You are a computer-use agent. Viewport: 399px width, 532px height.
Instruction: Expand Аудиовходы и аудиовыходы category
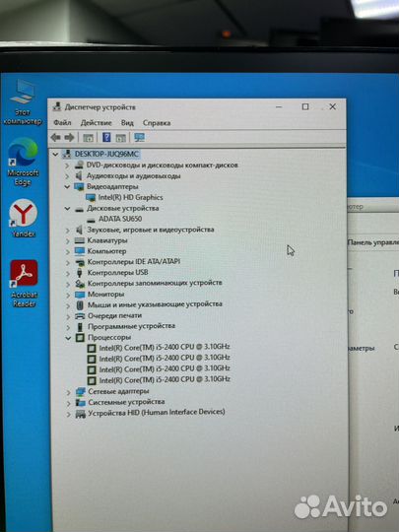[67, 176]
